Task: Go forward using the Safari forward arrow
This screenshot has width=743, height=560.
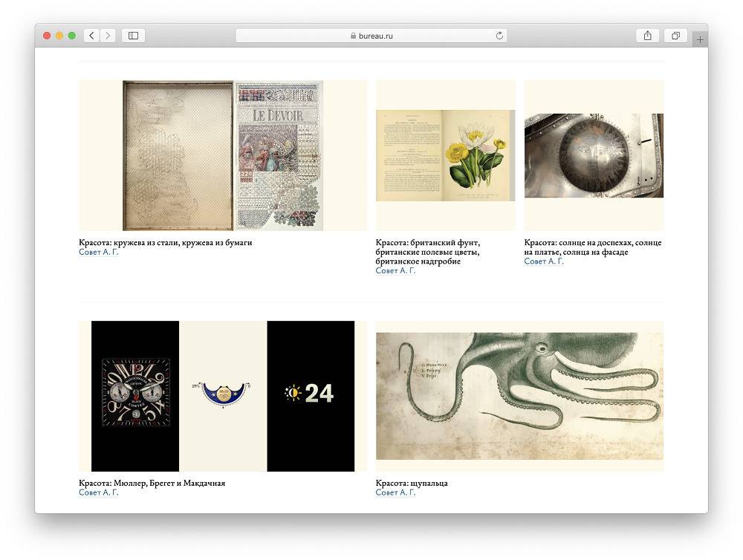Action: pos(108,36)
